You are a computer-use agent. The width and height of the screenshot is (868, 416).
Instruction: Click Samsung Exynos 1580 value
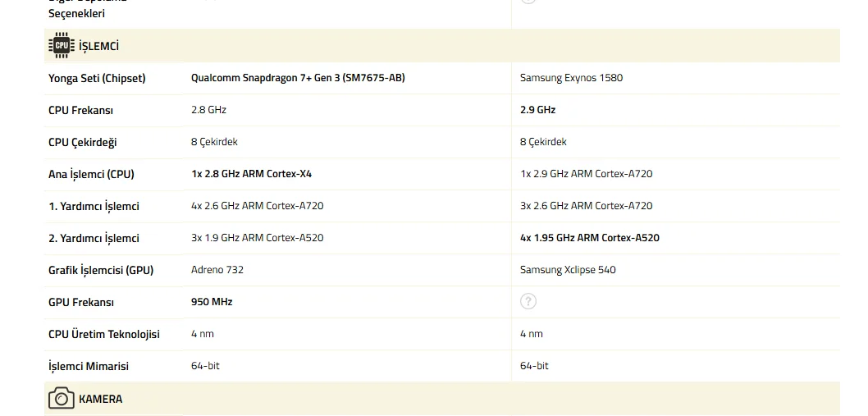(x=571, y=78)
